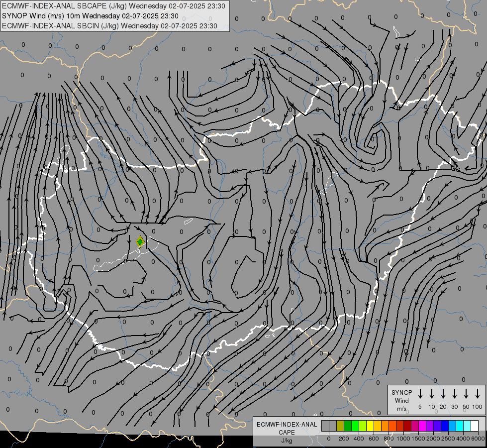Select the bright green CAPE legend swatch
The image size is (487, 448).
coord(355,426)
